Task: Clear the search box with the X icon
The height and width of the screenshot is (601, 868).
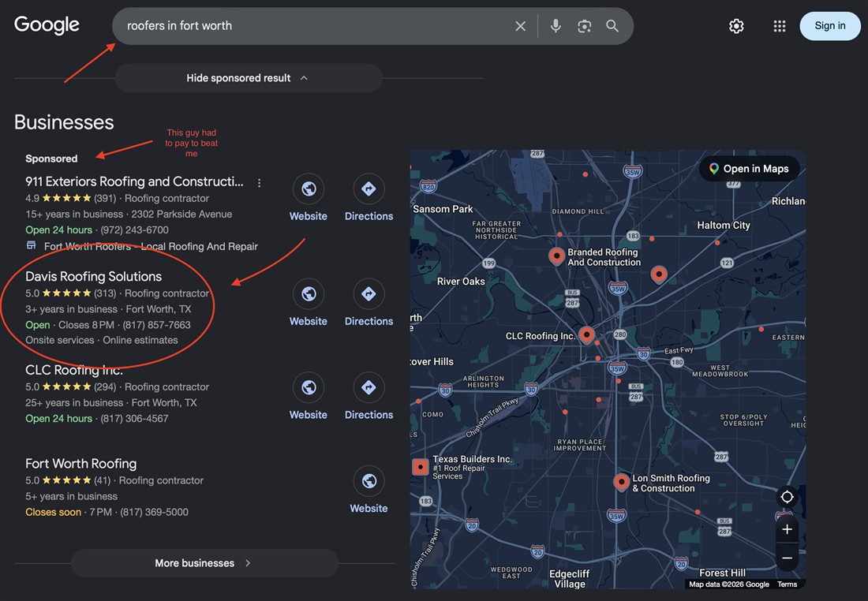Action: point(520,26)
